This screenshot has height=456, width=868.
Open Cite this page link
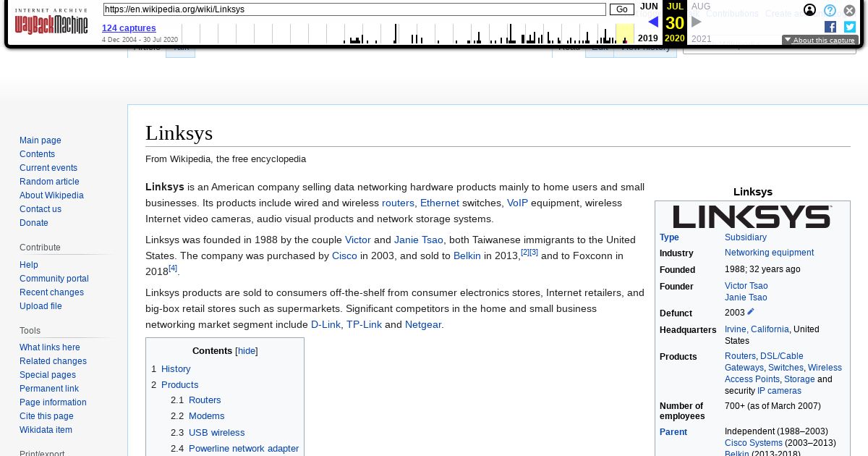(x=46, y=416)
